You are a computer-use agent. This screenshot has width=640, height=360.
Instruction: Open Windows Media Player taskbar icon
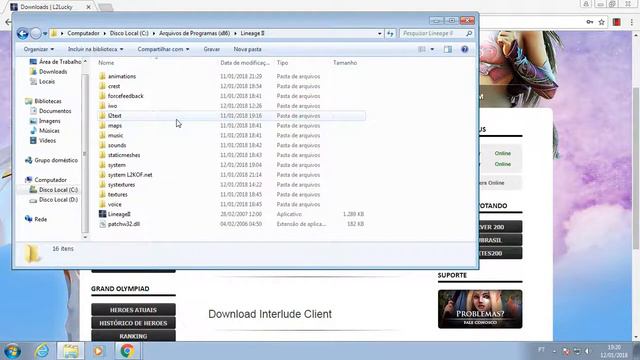(x=98, y=351)
